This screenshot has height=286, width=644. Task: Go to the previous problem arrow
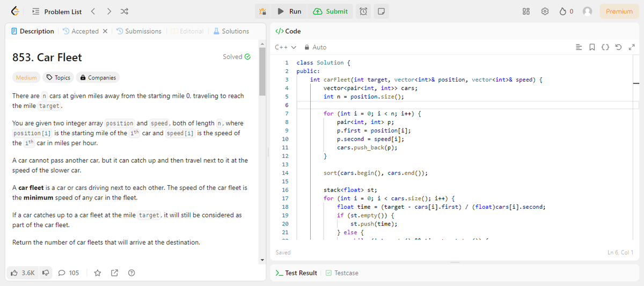point(93,11)
